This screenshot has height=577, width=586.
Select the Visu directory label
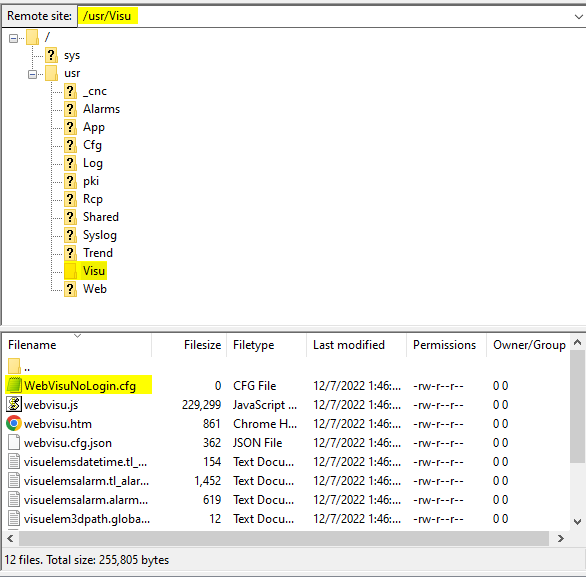(x=94, y=271)
